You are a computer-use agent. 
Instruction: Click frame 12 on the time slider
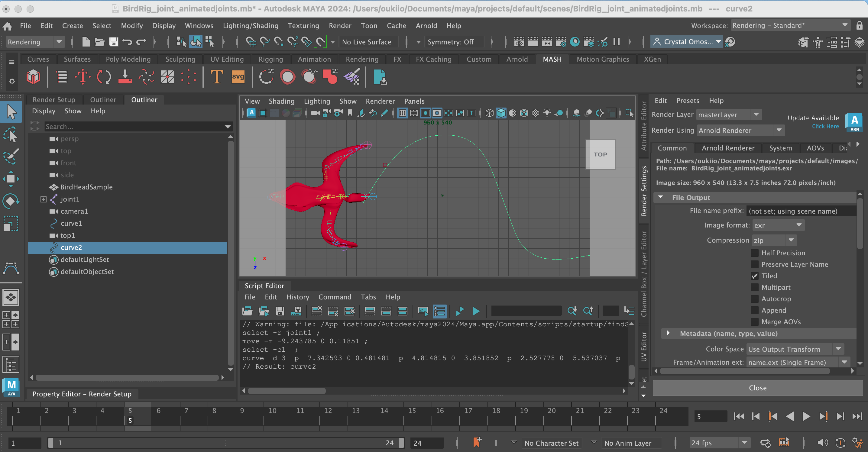(x=328, y=416)
